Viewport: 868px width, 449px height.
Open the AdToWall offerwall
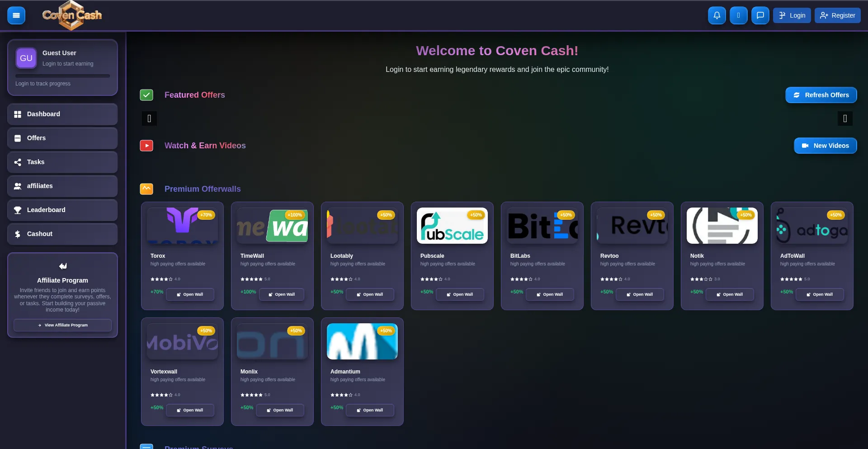[820, 294]
